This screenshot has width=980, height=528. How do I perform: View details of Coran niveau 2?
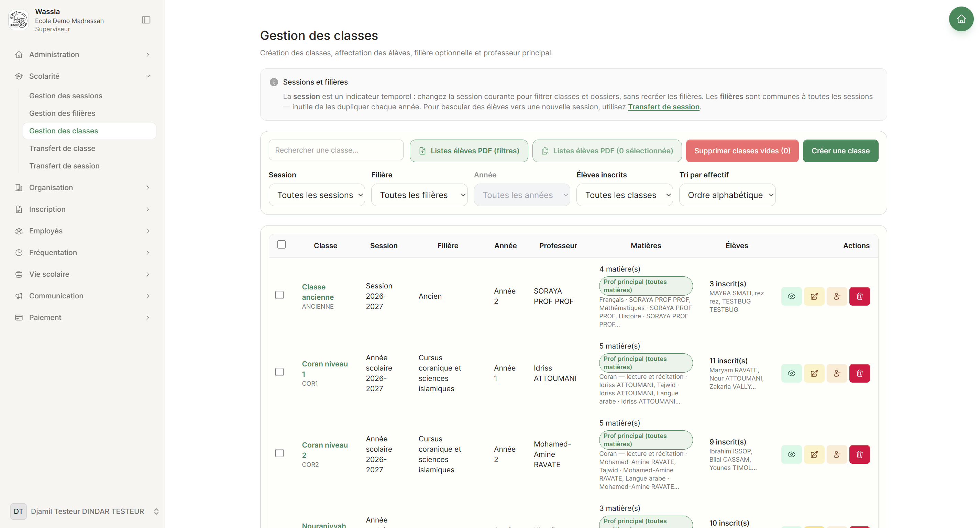[791, 454]
